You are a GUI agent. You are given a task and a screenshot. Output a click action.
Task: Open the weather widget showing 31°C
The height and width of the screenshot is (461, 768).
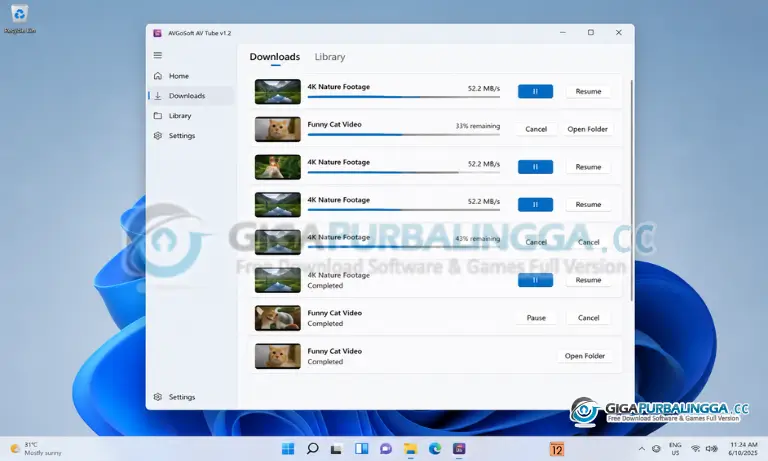(x=36, y=449)
